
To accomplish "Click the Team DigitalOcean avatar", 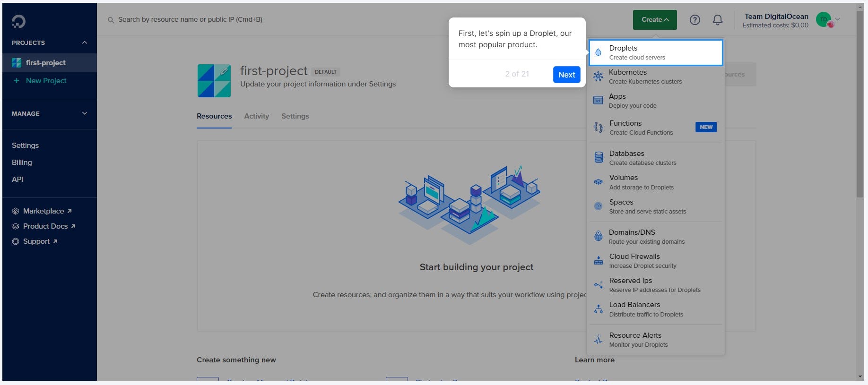I will pos(824,20).
